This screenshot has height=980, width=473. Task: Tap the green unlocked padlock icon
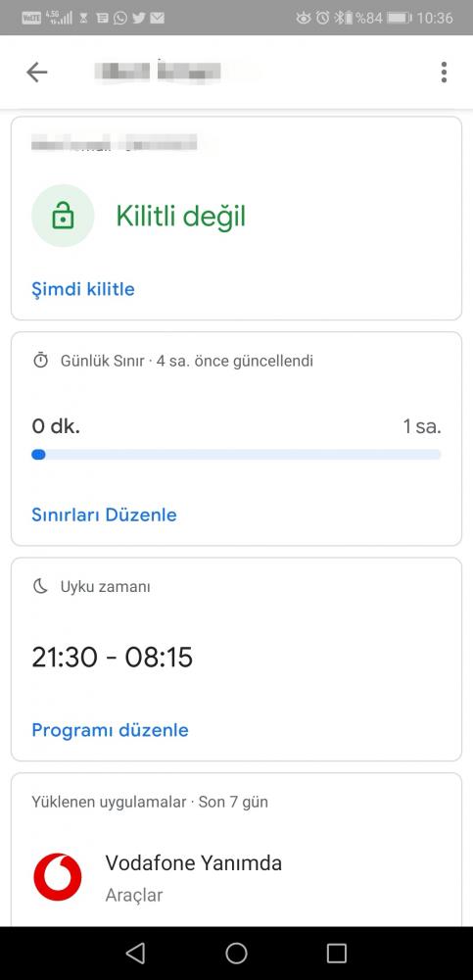click(63, 216)
